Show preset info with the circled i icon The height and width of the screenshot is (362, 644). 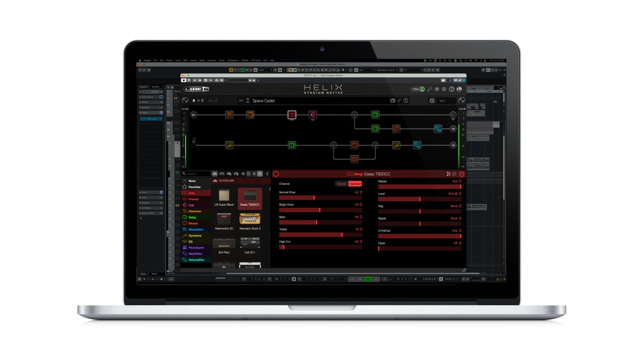(406, 101)
